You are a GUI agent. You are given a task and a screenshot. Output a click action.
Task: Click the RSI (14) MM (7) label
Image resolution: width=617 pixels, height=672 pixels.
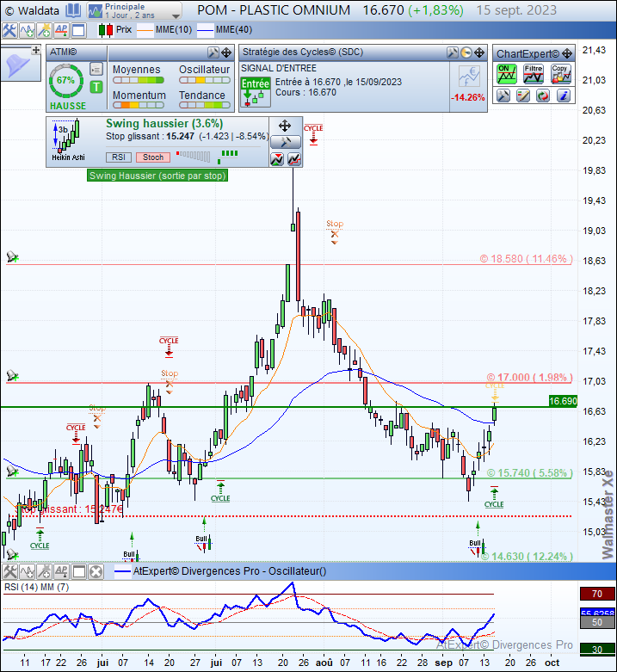[36, 587]
